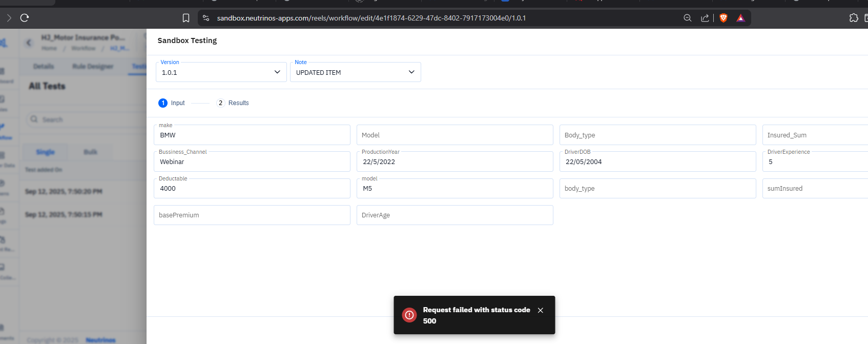
Task: Select step 1 Input
Action: tap(172, 103)
